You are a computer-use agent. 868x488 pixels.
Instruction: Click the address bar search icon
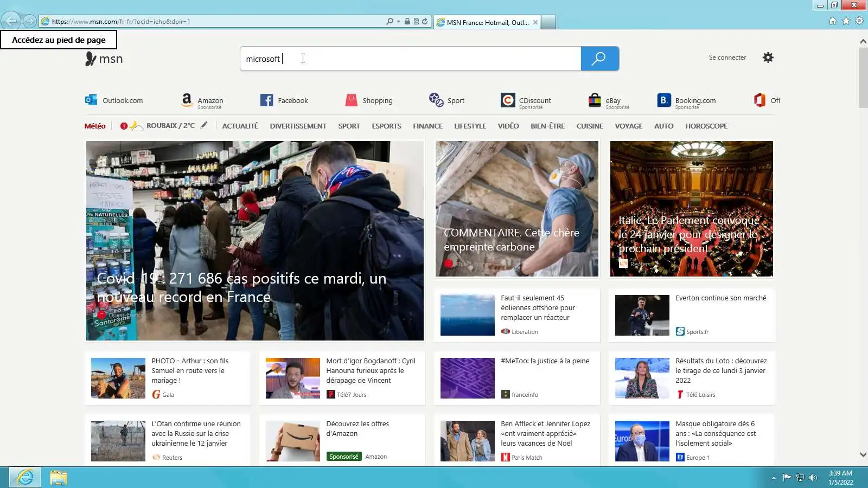coord(390,22)
